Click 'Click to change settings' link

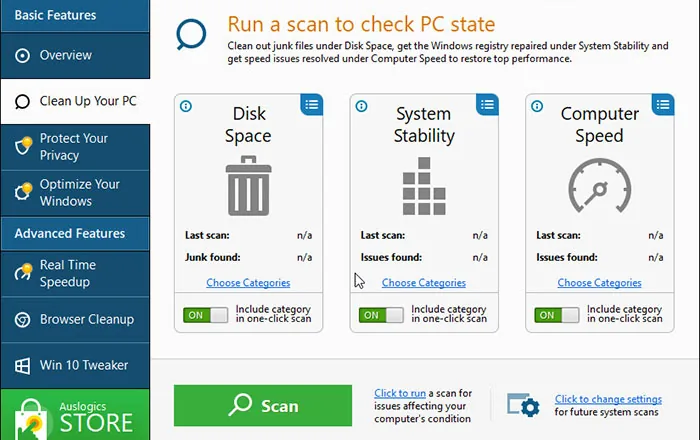pyautogui.click(x=608, y=399)
